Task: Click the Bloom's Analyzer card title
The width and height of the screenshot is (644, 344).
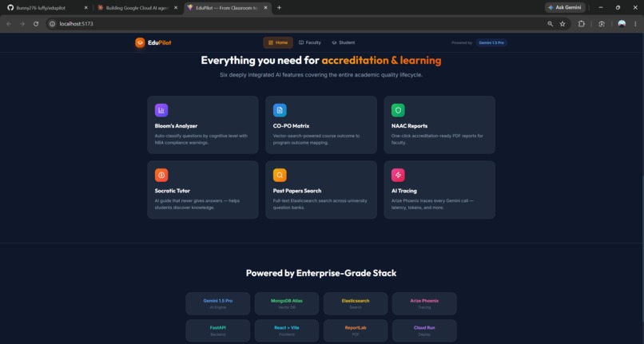Action: (x=177, y=126)
